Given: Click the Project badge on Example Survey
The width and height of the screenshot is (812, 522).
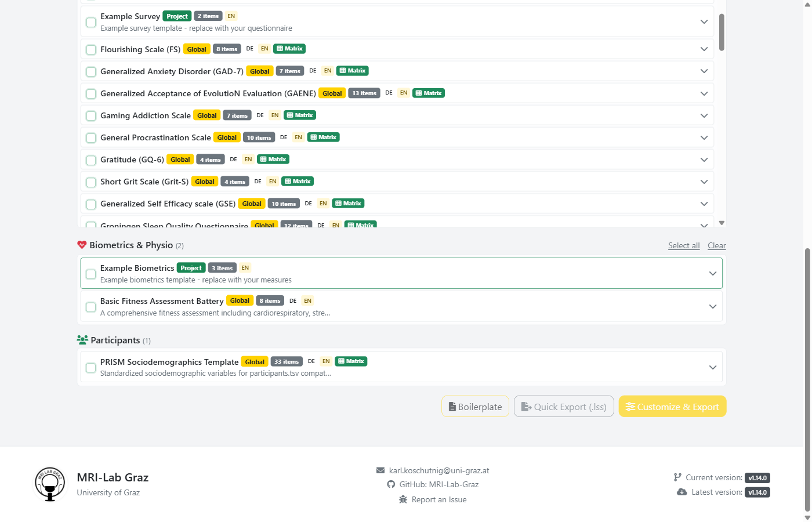Looking at the screenshot, I should point(177,16).
